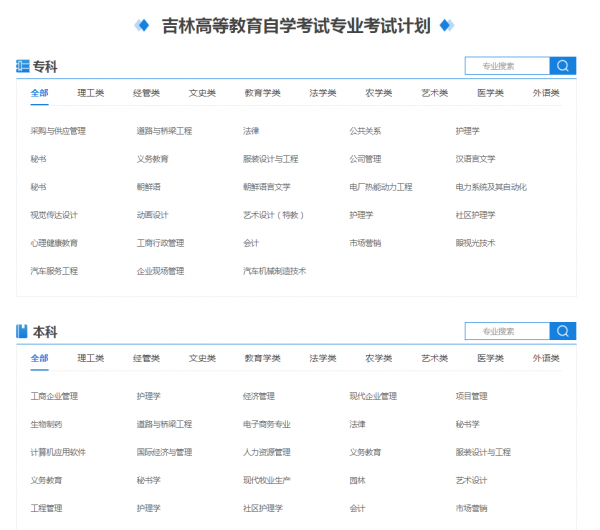This screenshot has width=600, height=530.
Task: Open the 法学类 tab under 本科
Action: pyautogui.click(x=323, y=359)
